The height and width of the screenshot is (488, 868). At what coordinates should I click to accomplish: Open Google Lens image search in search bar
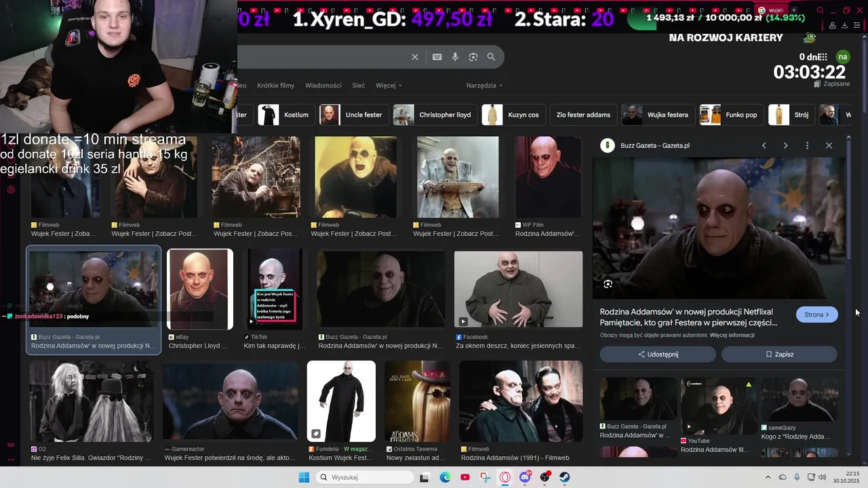(473, 57)
